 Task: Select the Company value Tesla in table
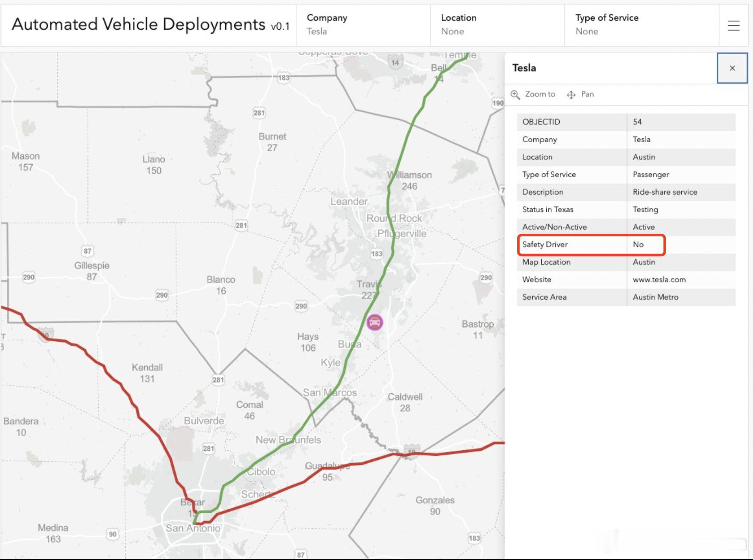[641, 140]
